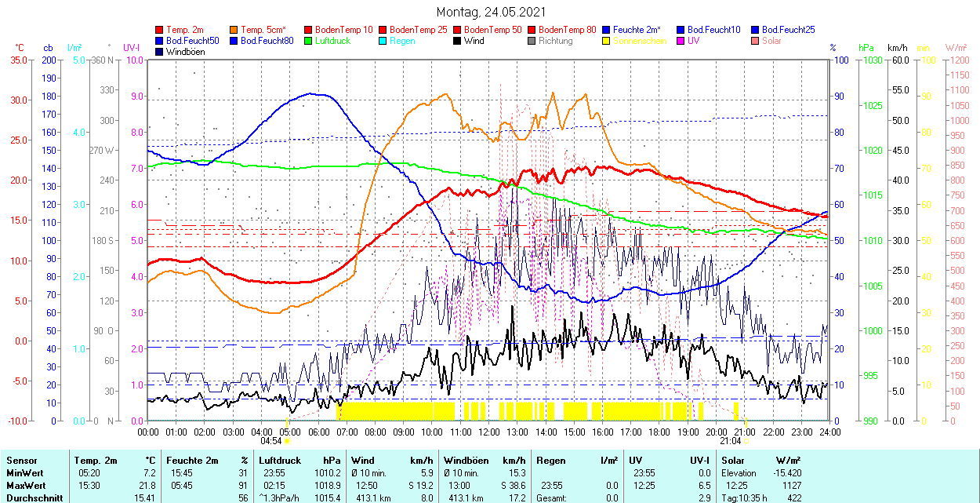Click the salmon Solar legend swatch
Screen dimensions: 980x503
(755, 41)
